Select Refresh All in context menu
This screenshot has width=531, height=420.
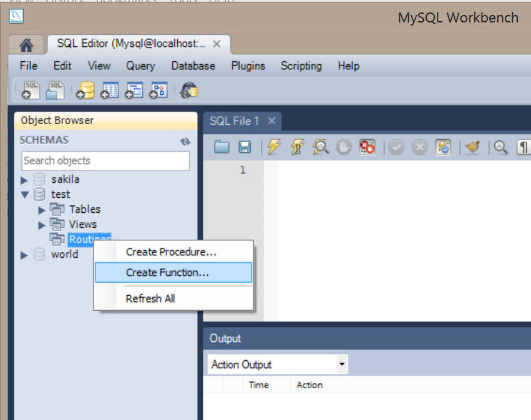(x=173, y=298)
